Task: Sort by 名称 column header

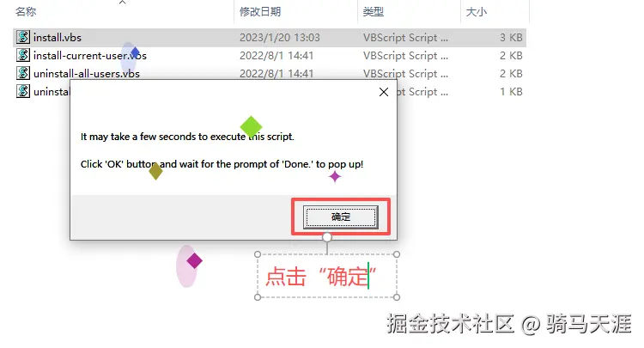Action: click(x=26, y=11)
